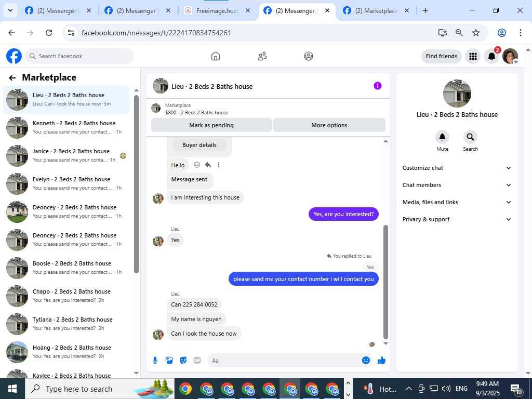The image size is (532, 399).
Task: Open the notifications bell with badge
Action: tap(491, 56)
